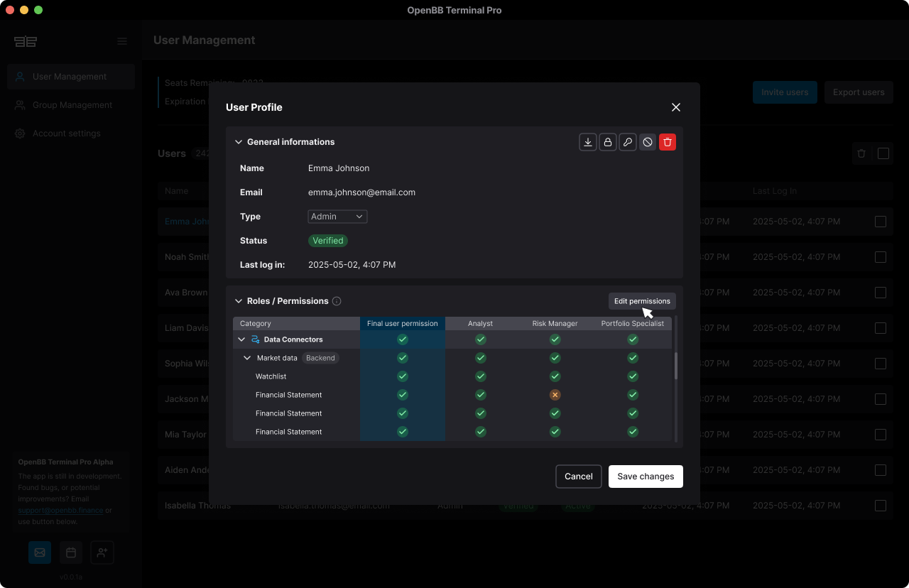Click the Edit permissions button
Viewport: 909px width, 588px height.
click(x=642, y=301)
